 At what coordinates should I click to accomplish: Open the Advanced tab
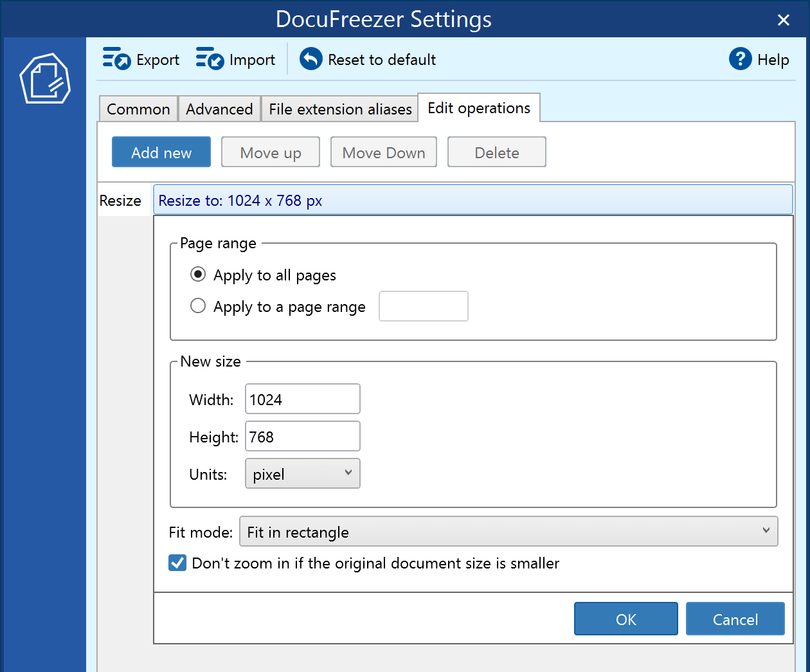pos(219,109)
